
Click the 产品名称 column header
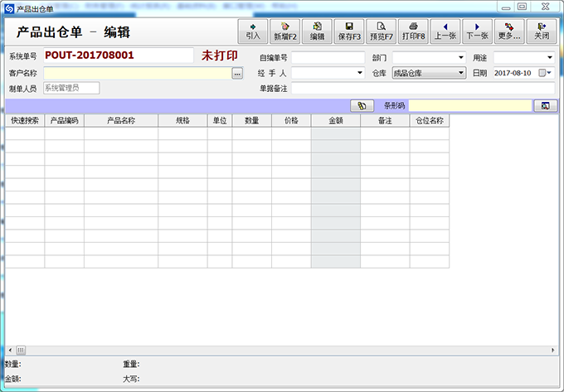(x=121, y=121)
